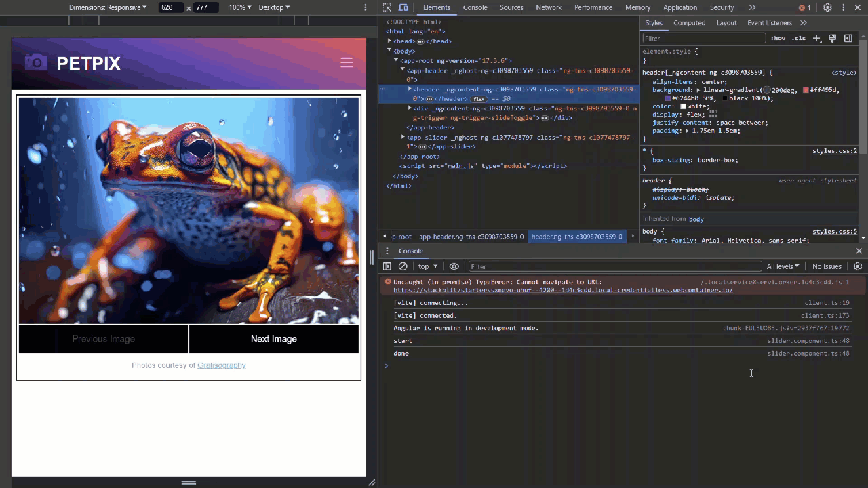Open the console drawer three-dot menu
The width and height of the screenshot is (868, 488).
(387, 251)
